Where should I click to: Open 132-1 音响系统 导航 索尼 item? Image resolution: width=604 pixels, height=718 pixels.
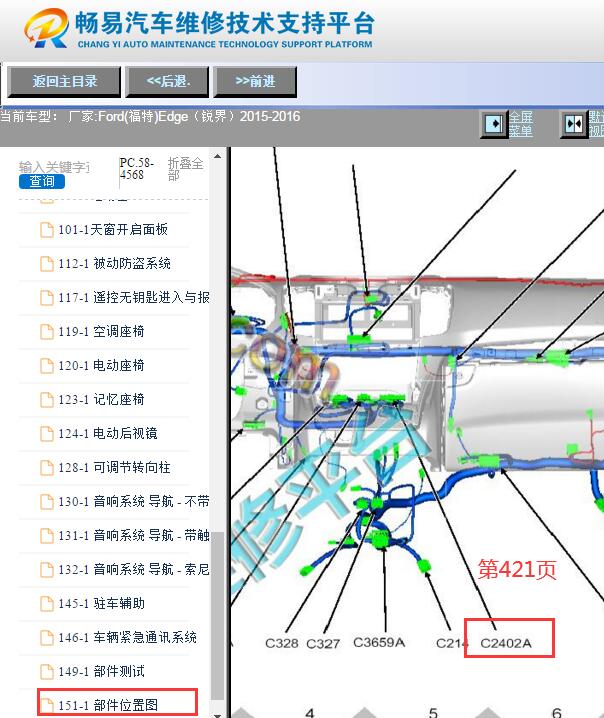coord(134,569)
